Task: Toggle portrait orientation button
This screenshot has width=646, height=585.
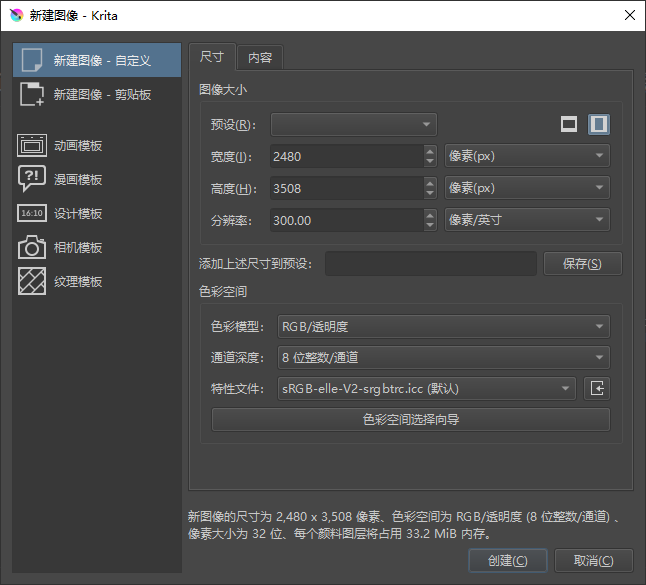Action: click(599, 124)
